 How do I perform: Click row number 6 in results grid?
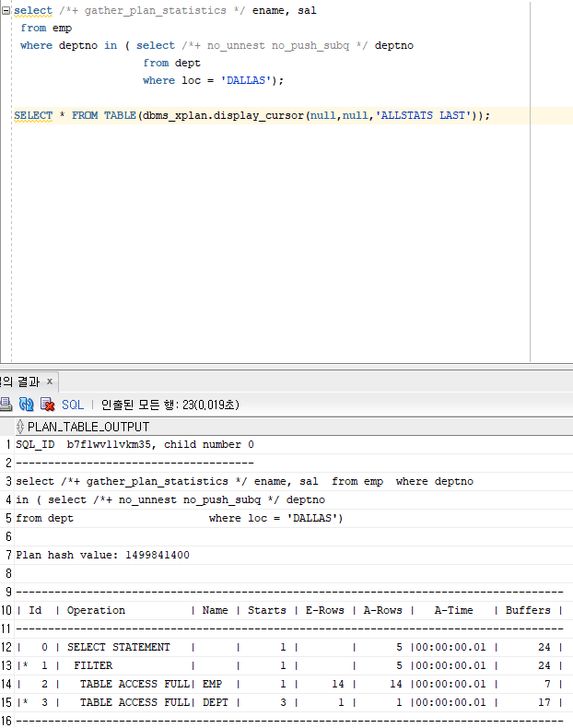click(x=8, y=536)
